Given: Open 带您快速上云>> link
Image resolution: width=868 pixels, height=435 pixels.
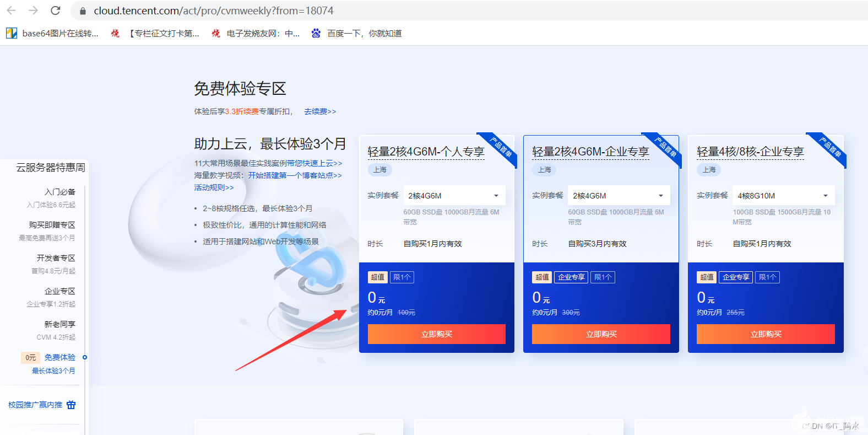Looking at the screenshot, I should [x=314, y=163].
